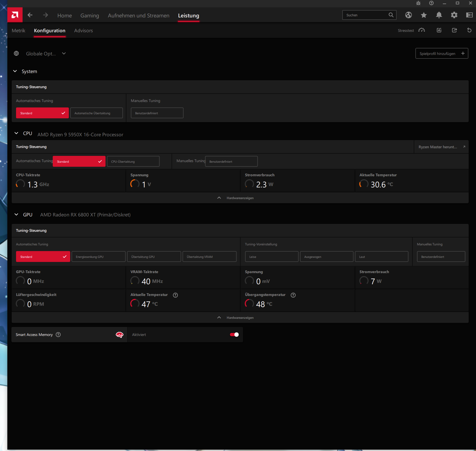Click the export profile icon

(x=454, y=30)
